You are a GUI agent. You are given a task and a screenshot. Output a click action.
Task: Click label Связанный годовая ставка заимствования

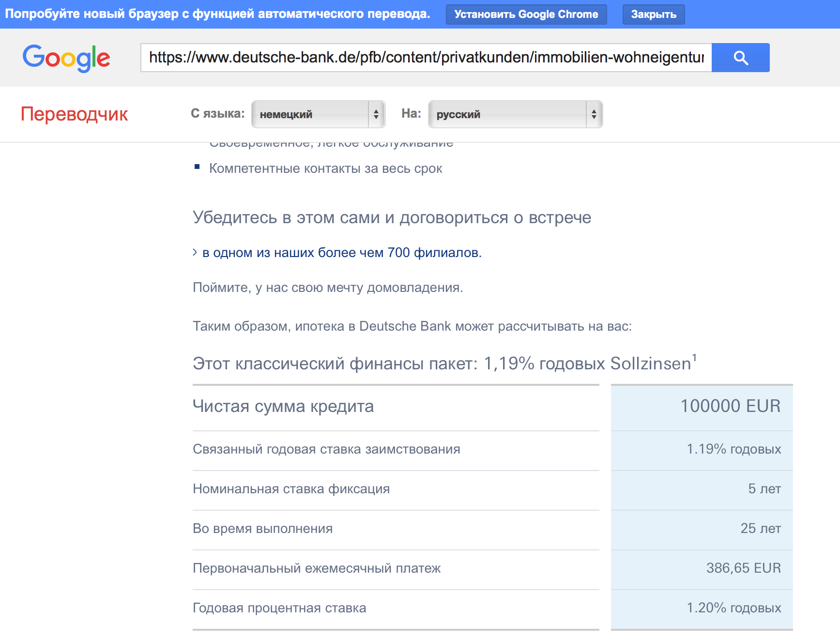pos(326,449)
